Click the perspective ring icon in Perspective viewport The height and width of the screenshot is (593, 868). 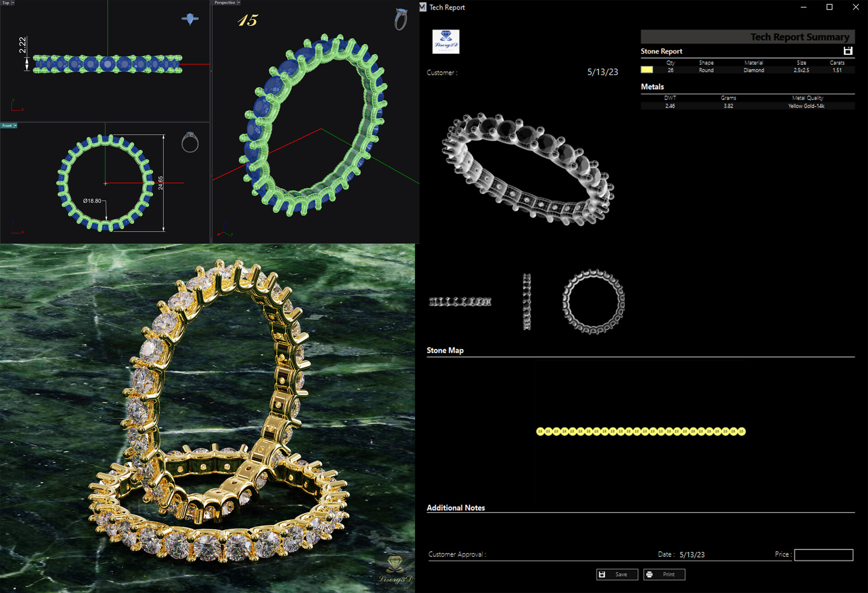click(x=401, y=20)
